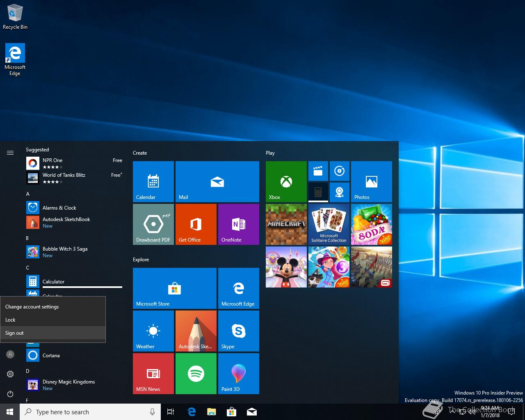Open the Mickey Mouse Disney game tile
The image size is (525, 420).
286,267
